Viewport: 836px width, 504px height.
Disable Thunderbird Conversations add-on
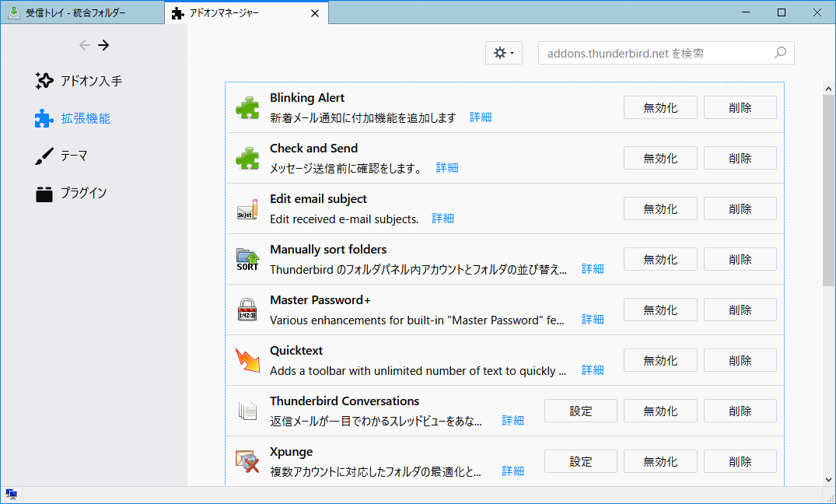660,411
